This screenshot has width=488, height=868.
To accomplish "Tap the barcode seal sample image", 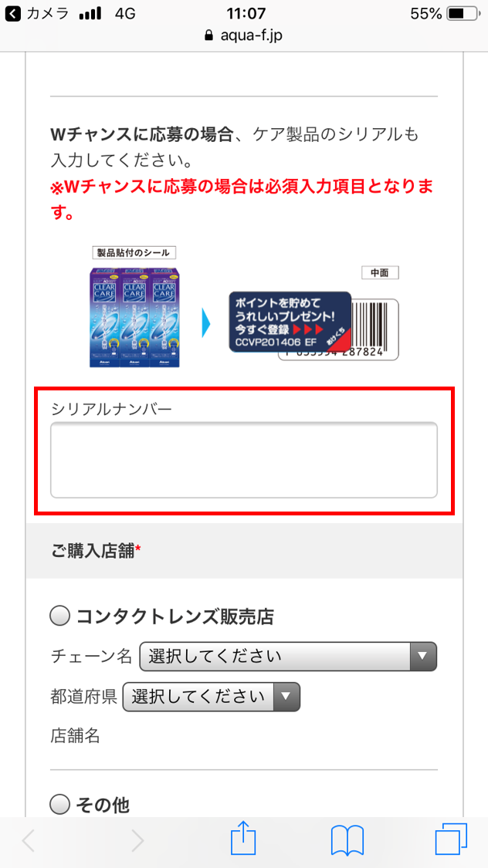I will [313, 326].
